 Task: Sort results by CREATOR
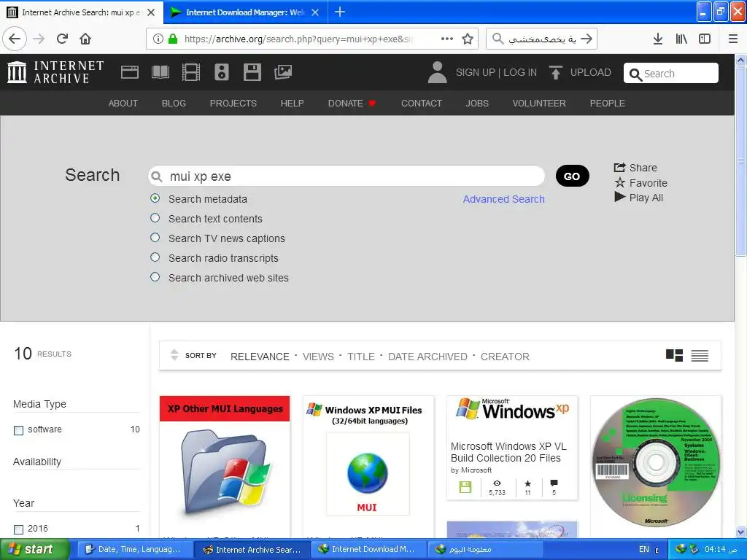tap(505, 357)
